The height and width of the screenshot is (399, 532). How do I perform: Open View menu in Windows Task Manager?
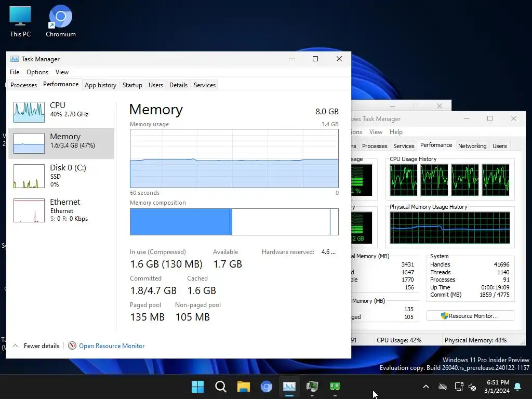click(376, 131)
